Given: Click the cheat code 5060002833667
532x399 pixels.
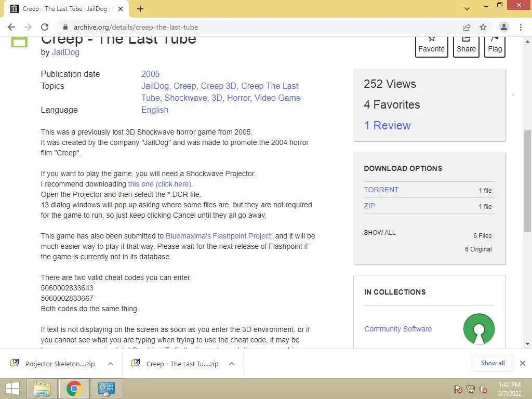Looking at the screenshot, I should pos(67,298).
